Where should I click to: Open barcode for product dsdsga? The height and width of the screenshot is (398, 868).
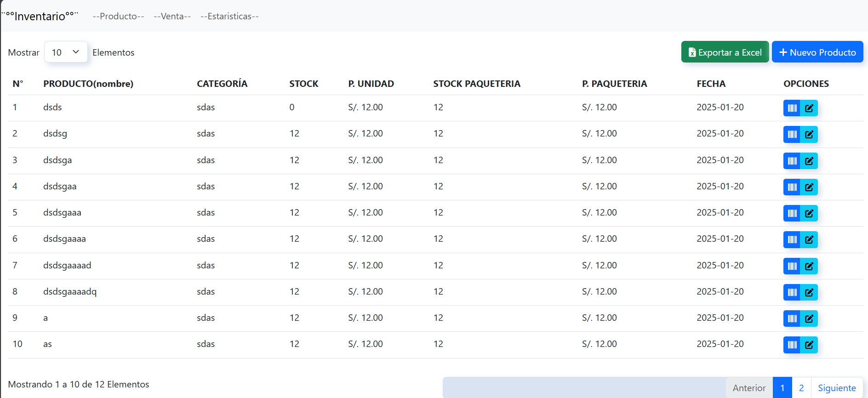(x=792, y=161)
